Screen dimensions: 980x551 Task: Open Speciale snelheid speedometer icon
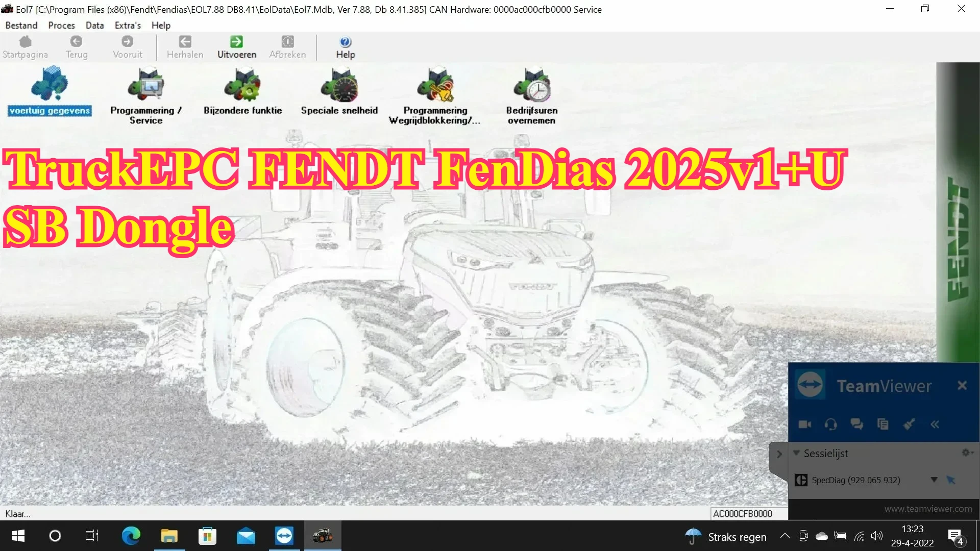pyautogui.click(x=339, y=85)
